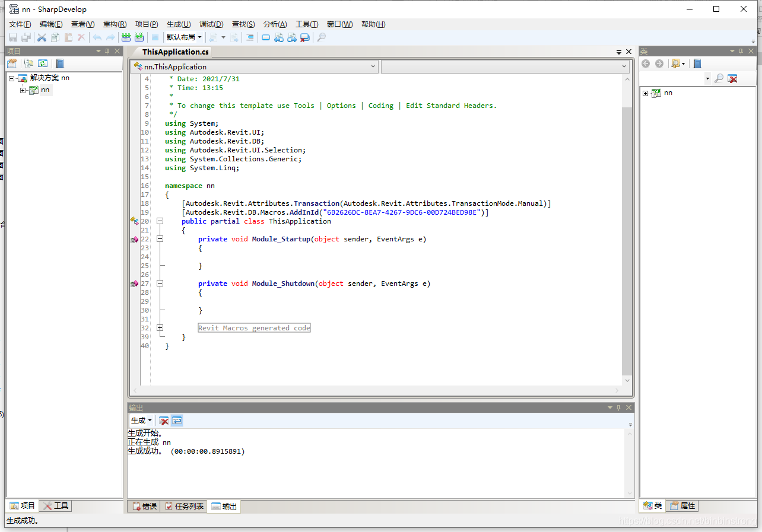Switch to the 工具 tab at bottom left

[x=56, y=506]
